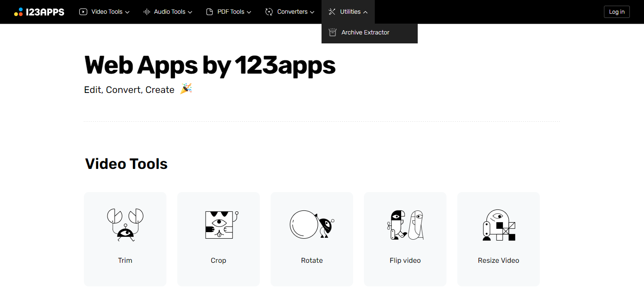Select the Crop tool illustration
This screenshot has width=644, height=293.
(218, 225)
